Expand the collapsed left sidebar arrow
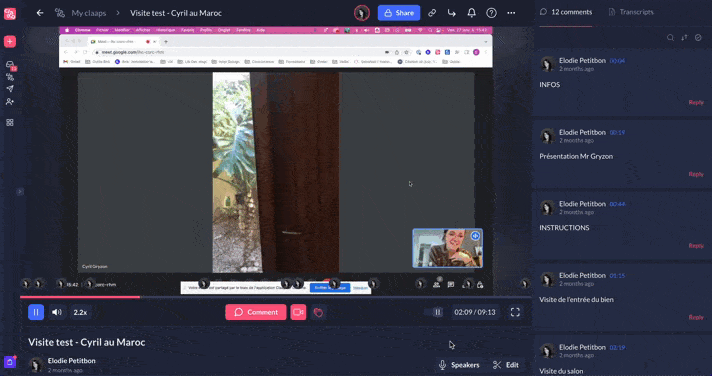Image resolution: width=712 pixels, height=376 pixels. pos(20,192)
